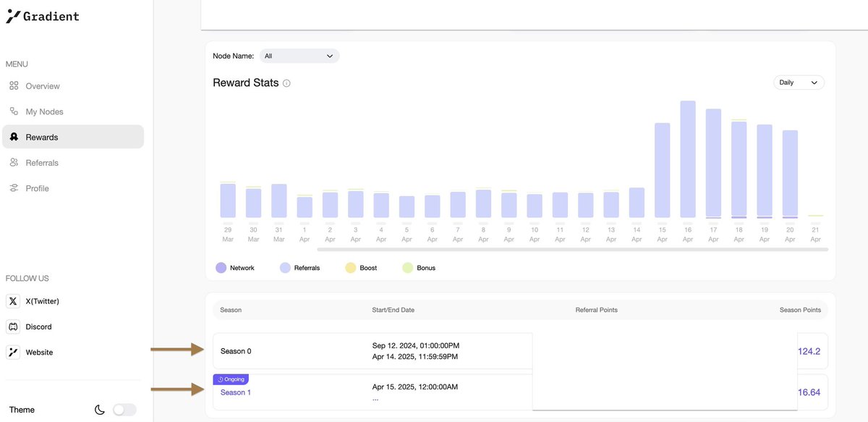Click the 15 Apr bar
This screenshot has width=868, height=422.
tap(662, 171)
